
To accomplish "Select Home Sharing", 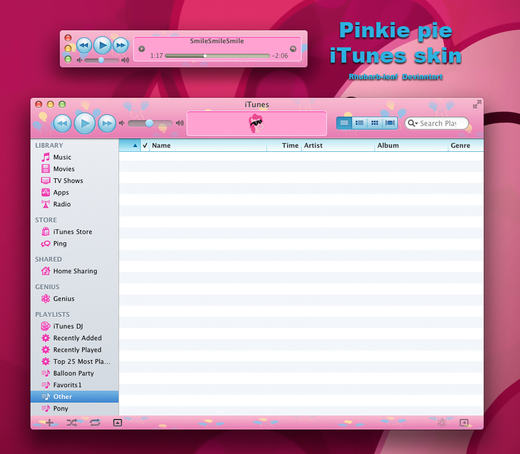I will tap(75, 271).
